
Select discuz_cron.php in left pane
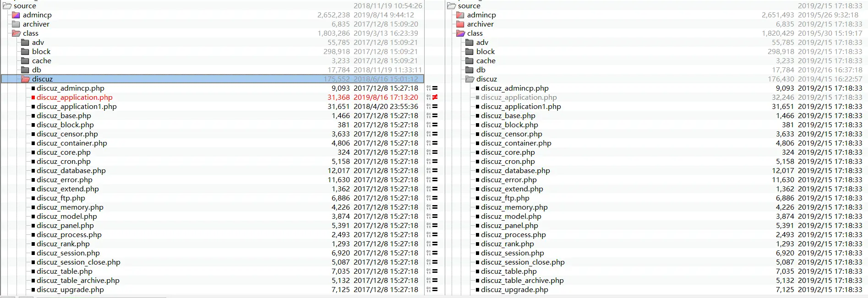64,162
